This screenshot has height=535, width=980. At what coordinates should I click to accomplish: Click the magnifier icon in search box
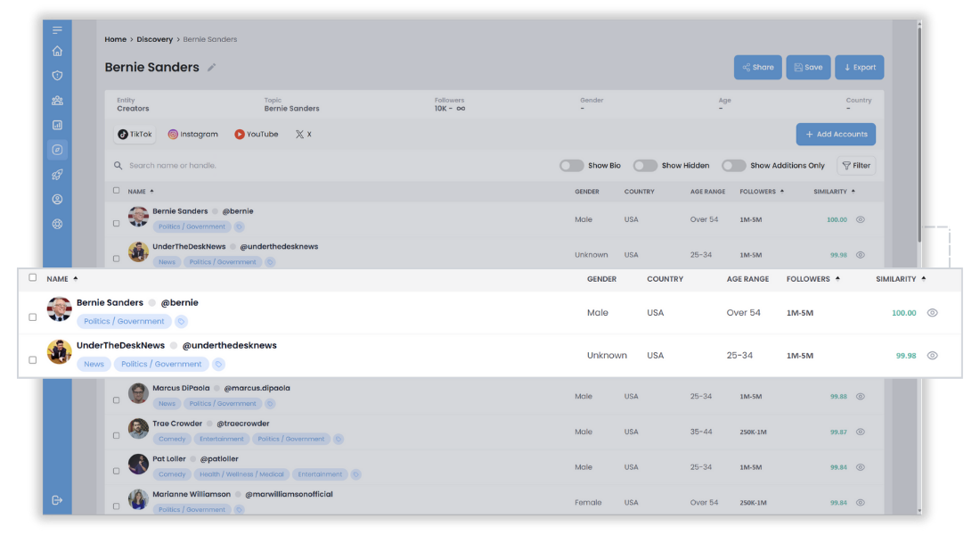(x=118, y=166)
